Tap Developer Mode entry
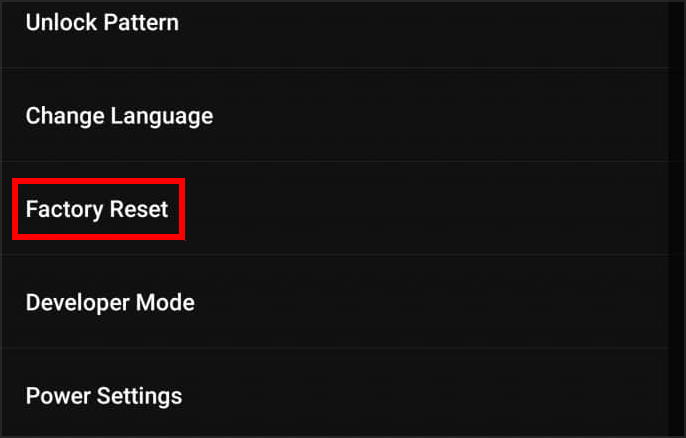The image size is (686, 438). pos(110,302)
